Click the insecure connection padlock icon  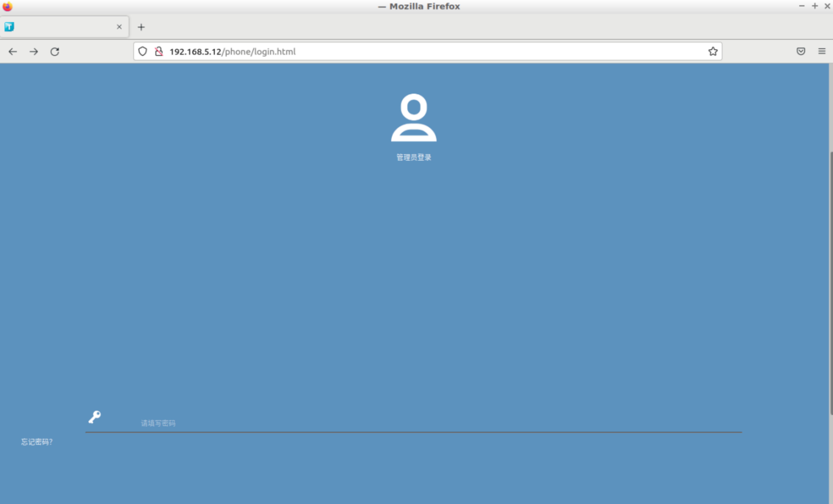tap(159, 51)
